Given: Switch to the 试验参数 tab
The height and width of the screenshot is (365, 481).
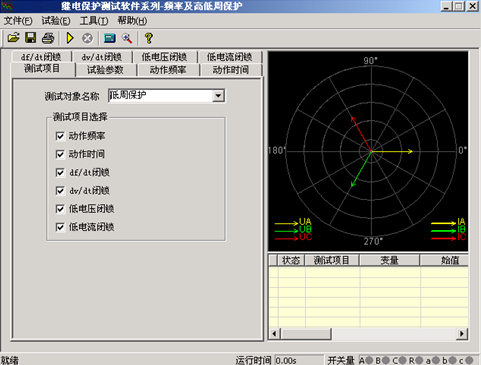Looking at the screenshot, I should [105, 70].
